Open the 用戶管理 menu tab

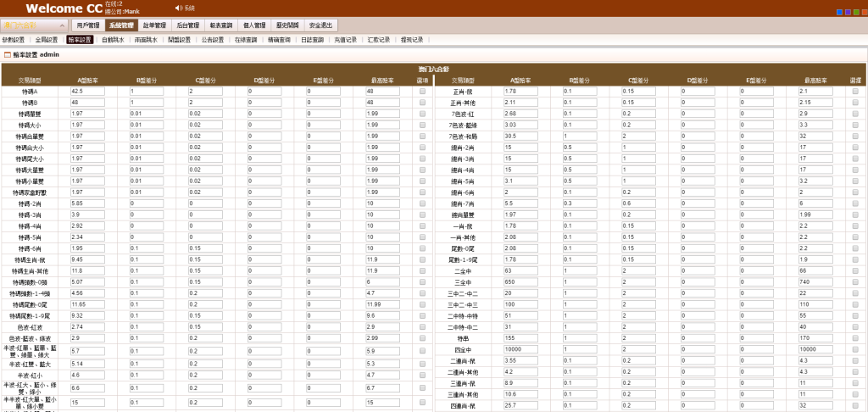click(88, 25)
